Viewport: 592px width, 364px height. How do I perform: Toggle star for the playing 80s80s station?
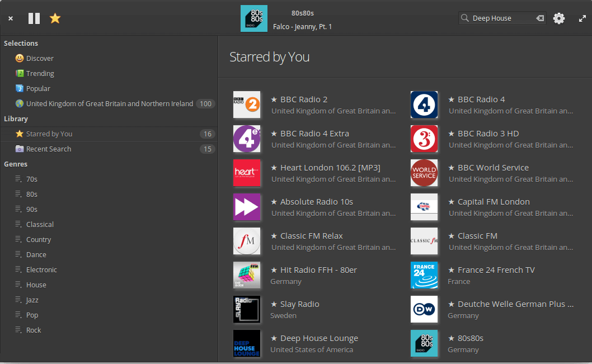(x=55, y=18)
